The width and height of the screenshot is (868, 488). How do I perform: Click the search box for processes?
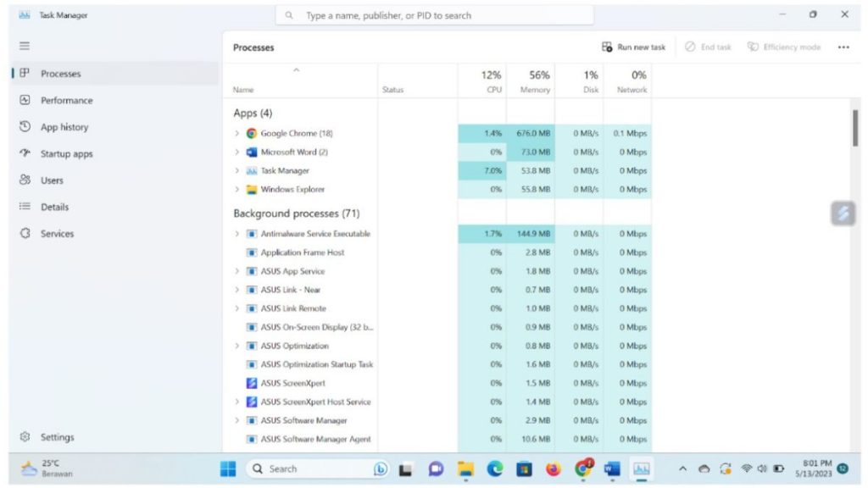tap(435, 15)
